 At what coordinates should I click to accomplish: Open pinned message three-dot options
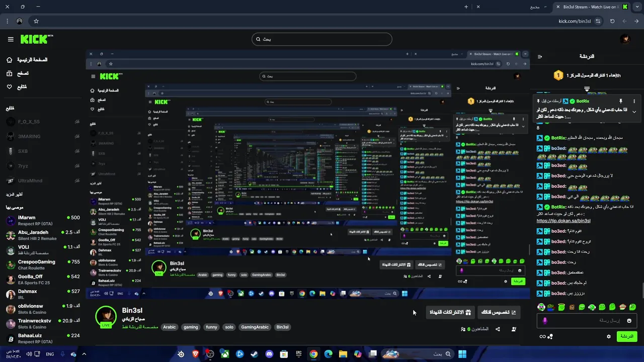pyautogui.click(x=634, y=101)
